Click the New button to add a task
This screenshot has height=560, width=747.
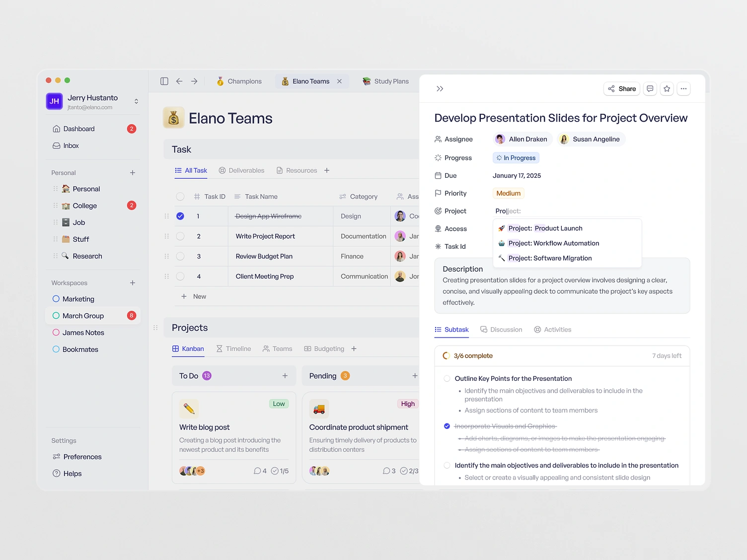[x=194, y=296]
